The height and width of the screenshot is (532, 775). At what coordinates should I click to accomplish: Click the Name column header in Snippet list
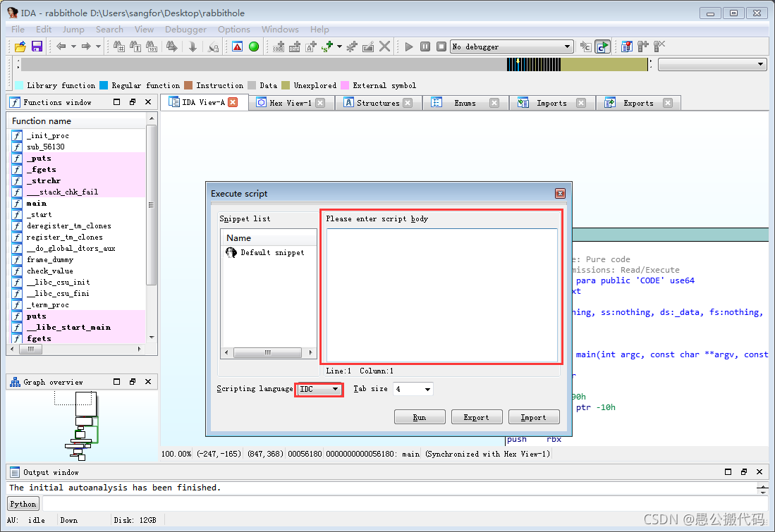click(x=269, y=238)
